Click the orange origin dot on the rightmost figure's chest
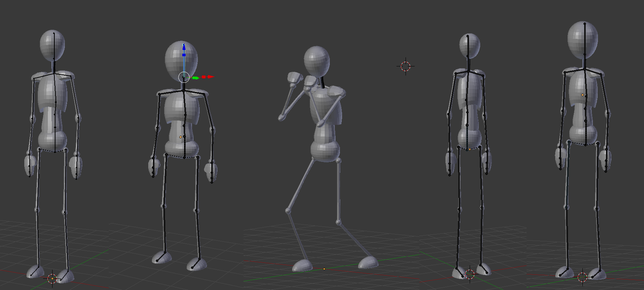 [583, 95]
